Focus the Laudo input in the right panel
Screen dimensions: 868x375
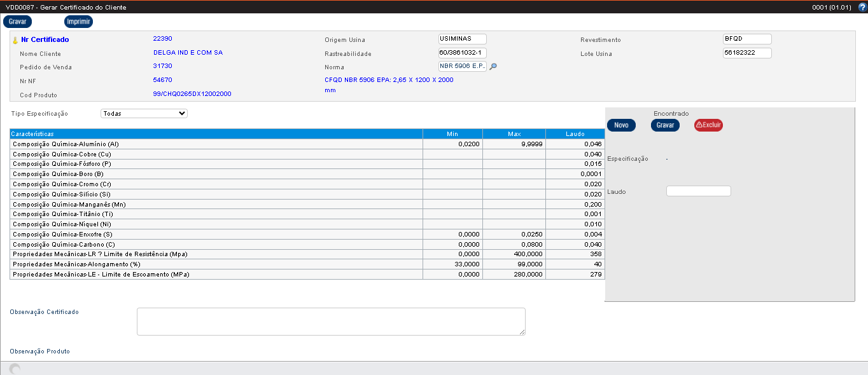[x=698, y=191]
